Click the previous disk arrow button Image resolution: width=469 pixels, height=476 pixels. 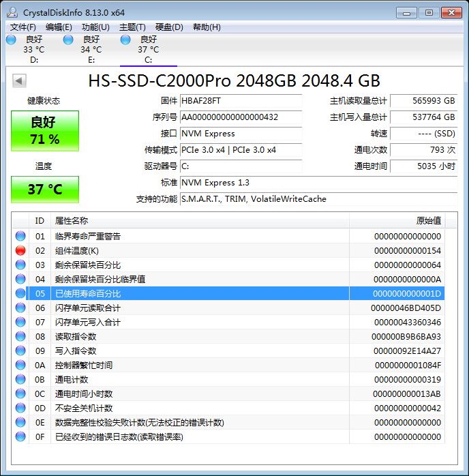click(19, 81)
